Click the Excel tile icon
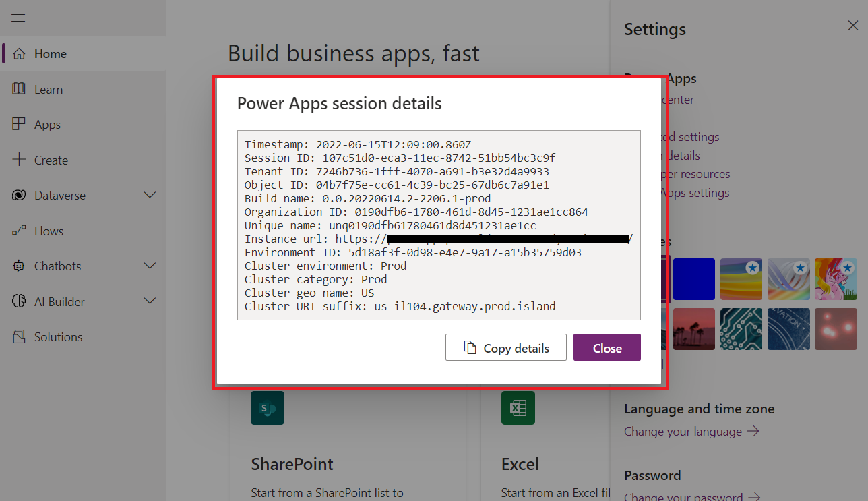The height and width of the screenshot is (501, 868). [518, 408]
